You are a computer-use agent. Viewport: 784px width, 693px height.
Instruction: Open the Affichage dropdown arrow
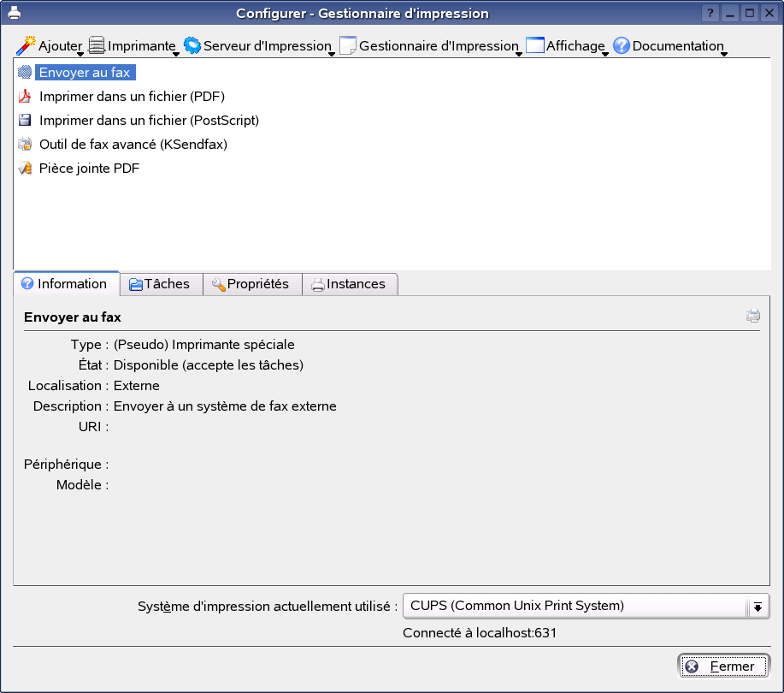pos(605,54)
